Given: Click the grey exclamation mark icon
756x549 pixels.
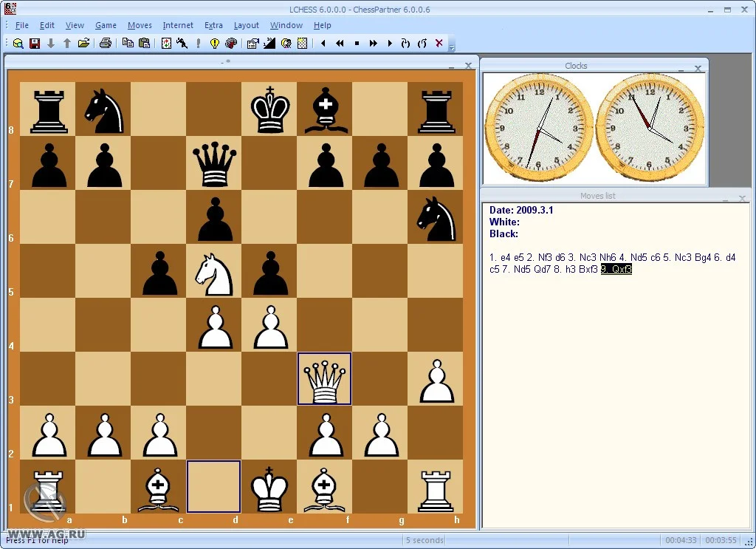Looking at the screenshot, I should click(198, 44).
